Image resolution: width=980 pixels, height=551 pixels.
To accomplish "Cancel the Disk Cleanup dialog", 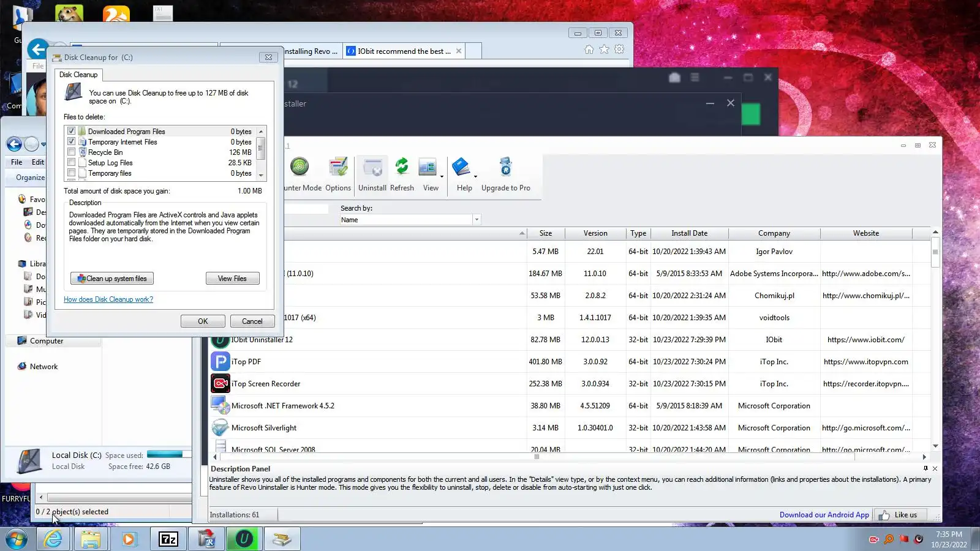I will (x=252, y=321).
